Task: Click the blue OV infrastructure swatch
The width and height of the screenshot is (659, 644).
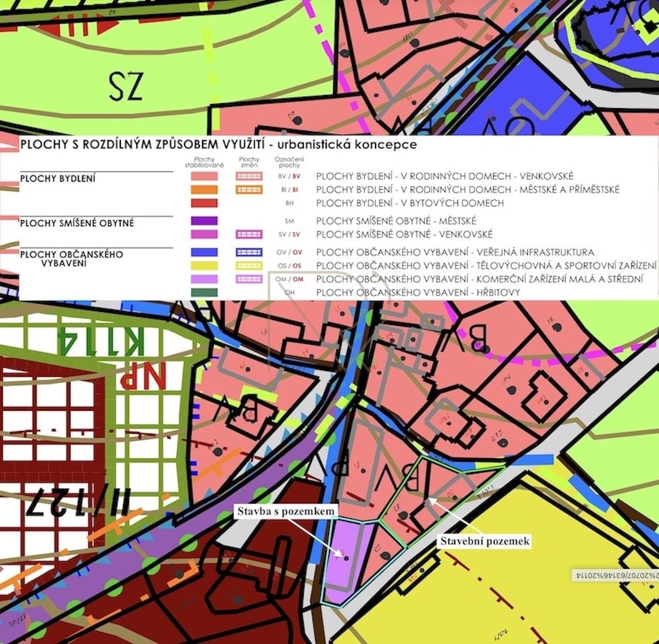Action: [203, 253]
